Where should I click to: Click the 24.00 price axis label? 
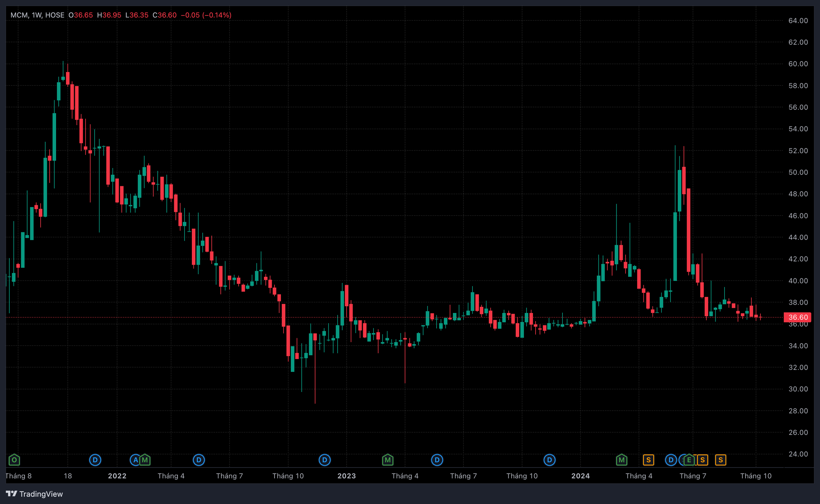coord(798,454)
